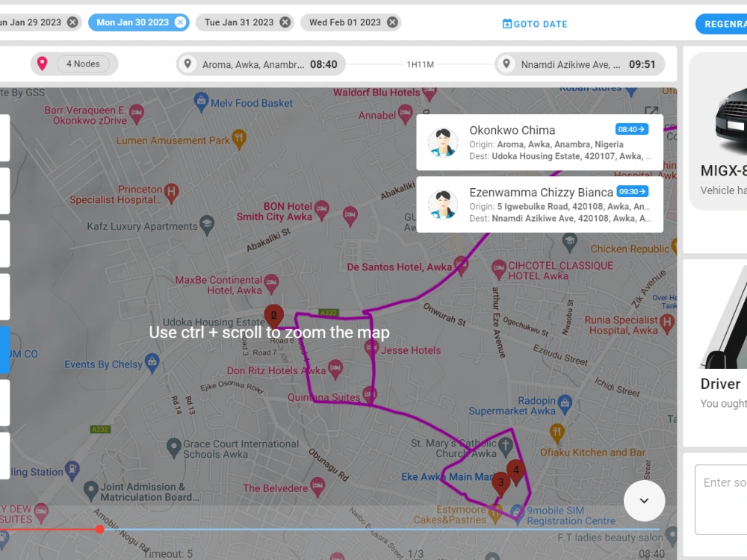Click the red location pin beside 4 Nodes
The height and width of the screenshot is (560, 747).
(43, 63)
